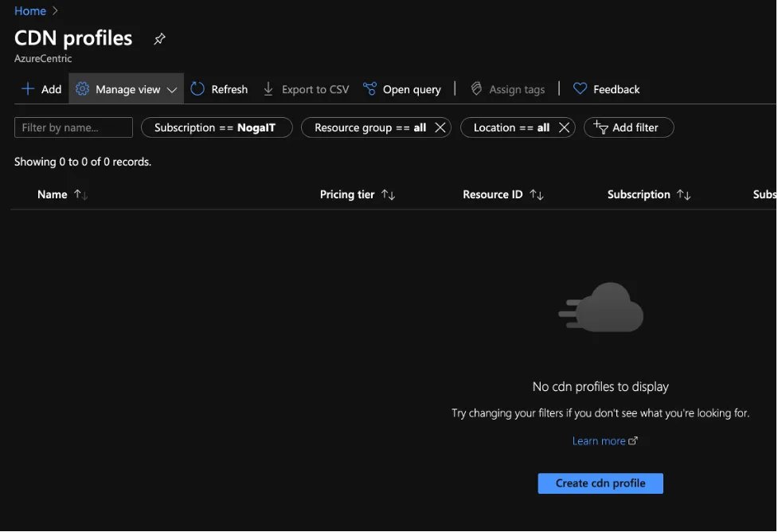Focus the Filter by name field

73,127
